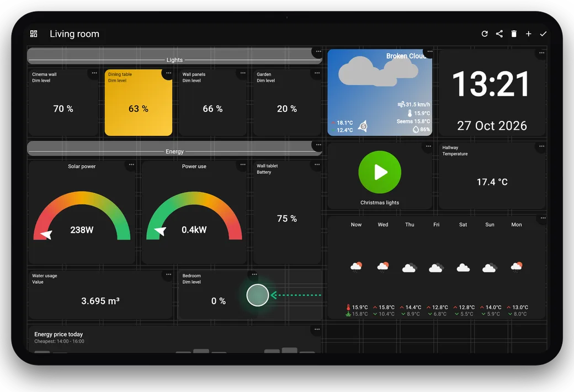Open options menu on the weekly forecast tile
This screenshot has height=392, width=574.
[543, 218]
